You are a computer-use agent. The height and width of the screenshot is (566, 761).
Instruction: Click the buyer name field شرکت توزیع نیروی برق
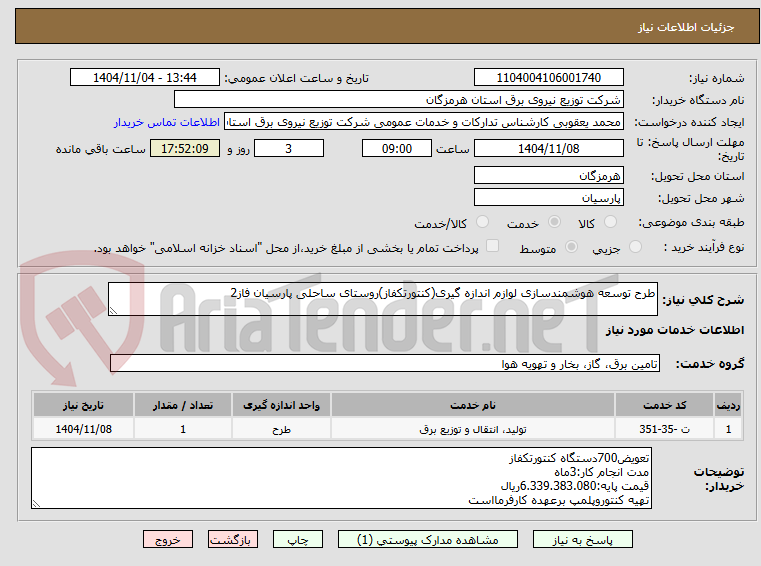pos(398,100)
